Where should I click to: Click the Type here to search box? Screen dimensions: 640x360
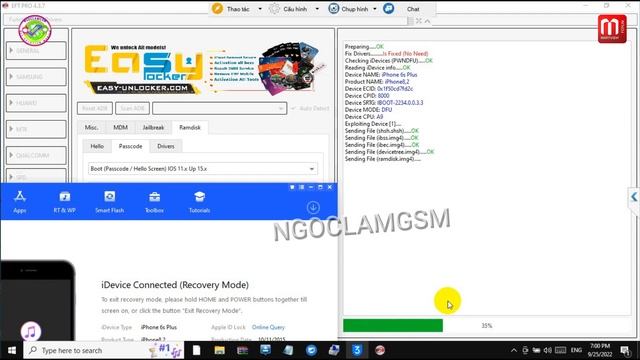click(x=104, y=350)
